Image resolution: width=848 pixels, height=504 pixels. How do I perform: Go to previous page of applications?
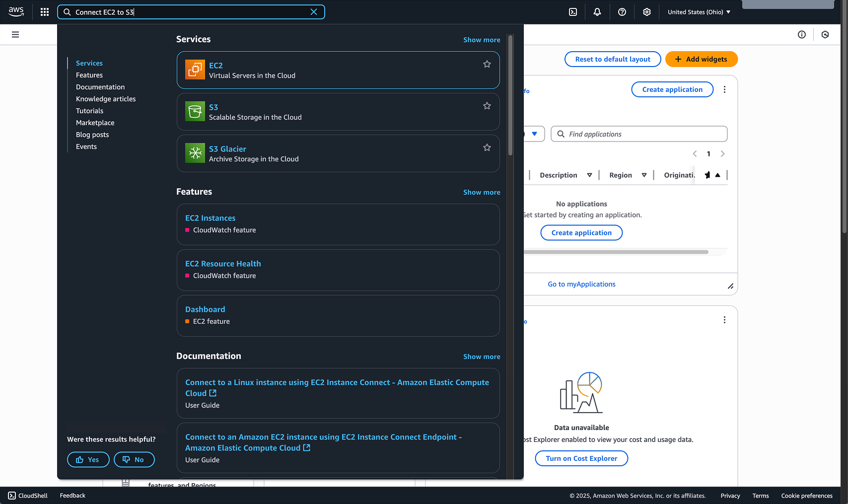(695, 154)
